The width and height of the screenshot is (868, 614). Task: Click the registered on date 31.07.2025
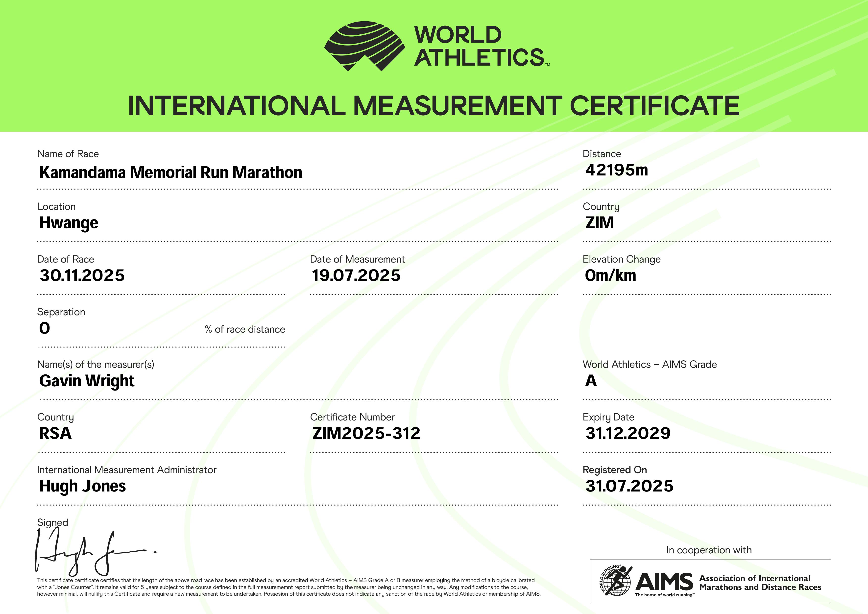click(x=629, y=486)
